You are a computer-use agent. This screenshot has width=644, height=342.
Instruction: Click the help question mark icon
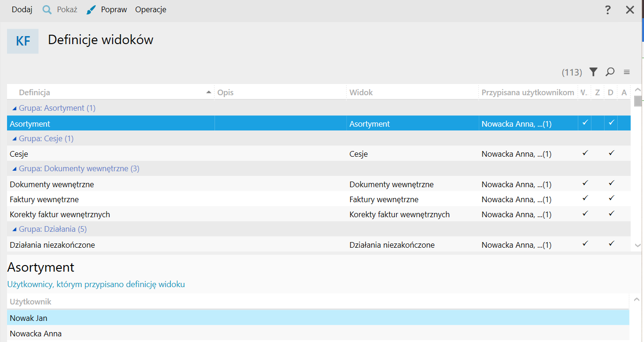click(608, 10)
